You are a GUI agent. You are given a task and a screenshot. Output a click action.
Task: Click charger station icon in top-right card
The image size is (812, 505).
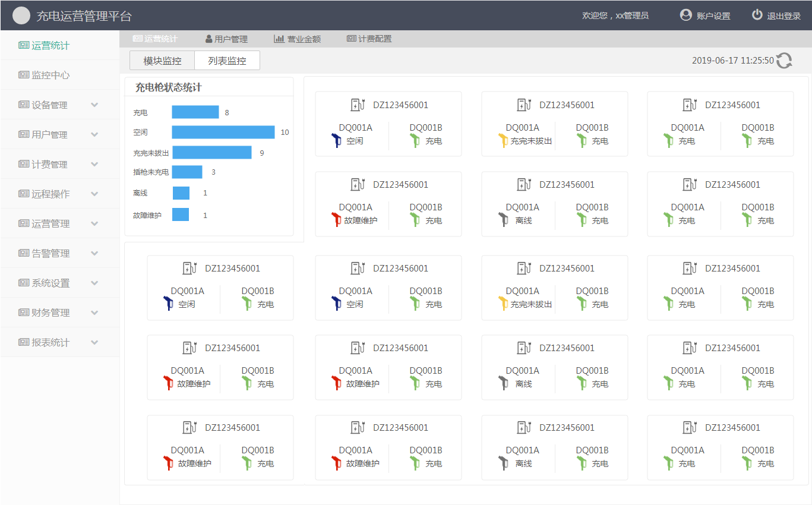[690, 105]
